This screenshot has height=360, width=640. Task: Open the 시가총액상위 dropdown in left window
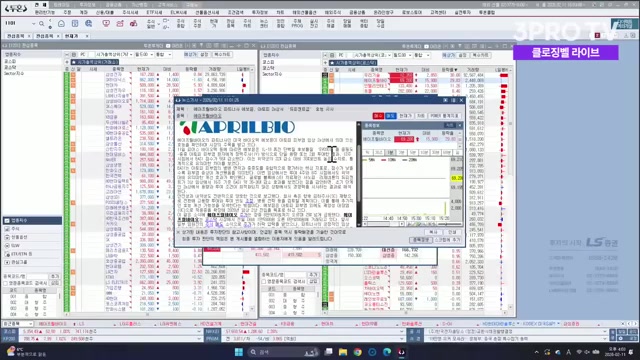pos(130,54)
